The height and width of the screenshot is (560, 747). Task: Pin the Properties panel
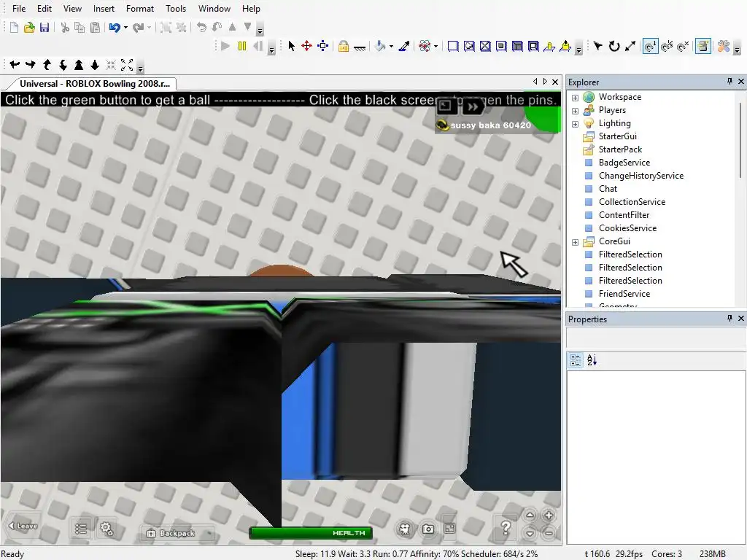[x=729, y=318]
